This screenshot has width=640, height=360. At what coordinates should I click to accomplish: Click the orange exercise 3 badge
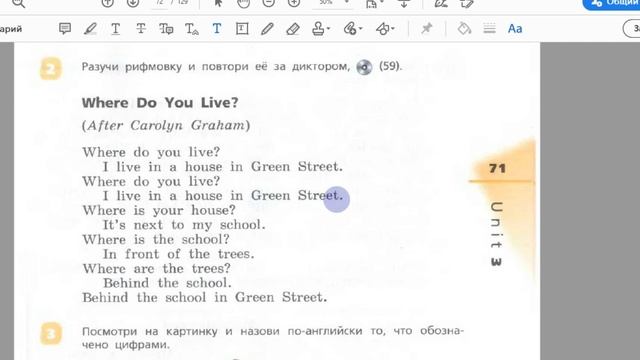point(51,333)
